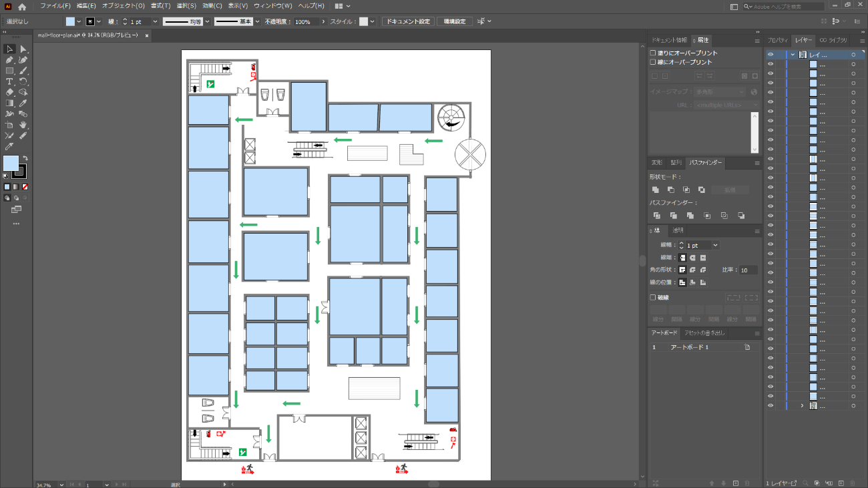Click the 環境設定 button
The image size is (868, 488).
454,21
